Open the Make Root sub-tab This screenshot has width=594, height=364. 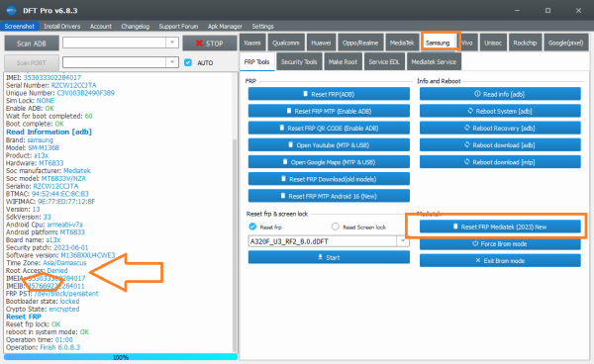coord(343,61)
